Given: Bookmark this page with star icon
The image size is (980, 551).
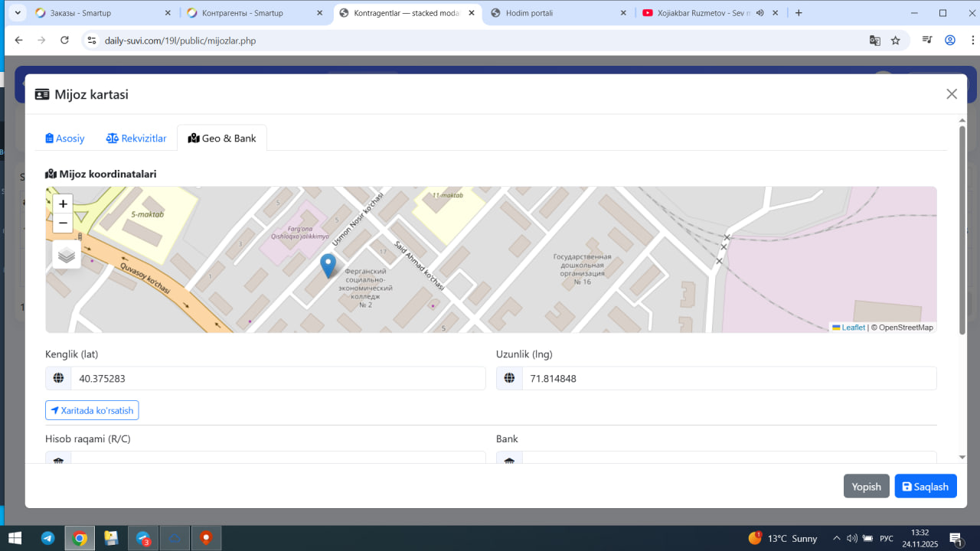Looking at the screenshot, I should tap(896, 41).
